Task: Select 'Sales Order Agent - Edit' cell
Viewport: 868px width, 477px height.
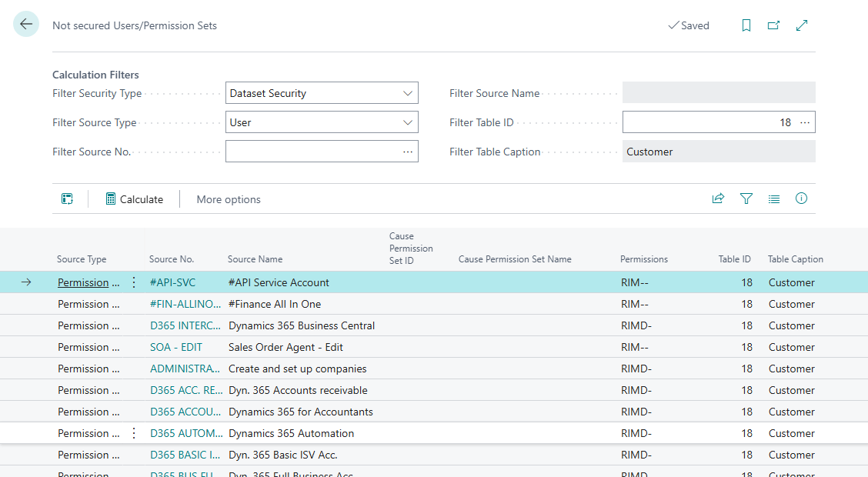Action: [285, 347]
